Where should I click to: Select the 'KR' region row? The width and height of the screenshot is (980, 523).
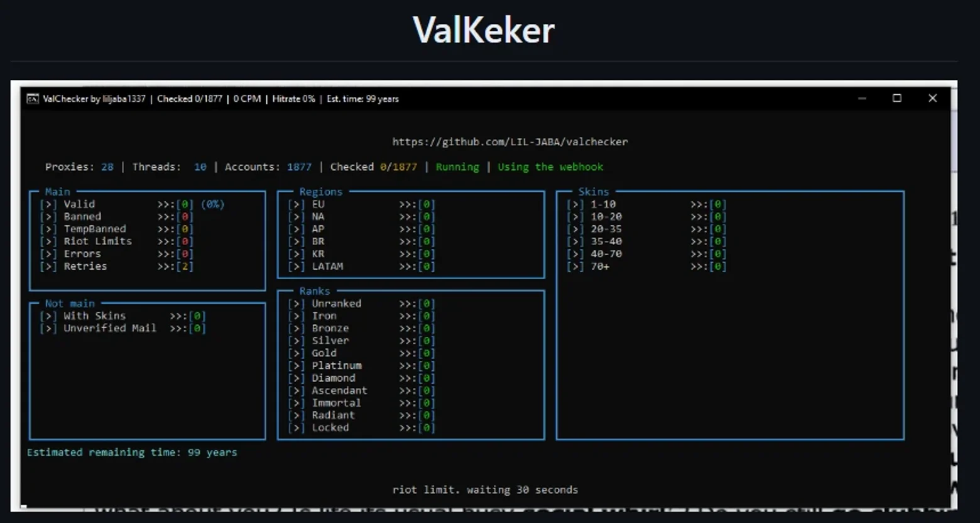coord(361,254)
